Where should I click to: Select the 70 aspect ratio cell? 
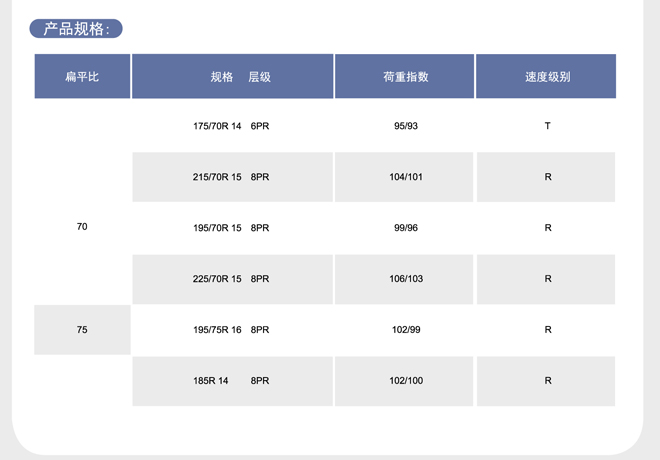(82, 227)
